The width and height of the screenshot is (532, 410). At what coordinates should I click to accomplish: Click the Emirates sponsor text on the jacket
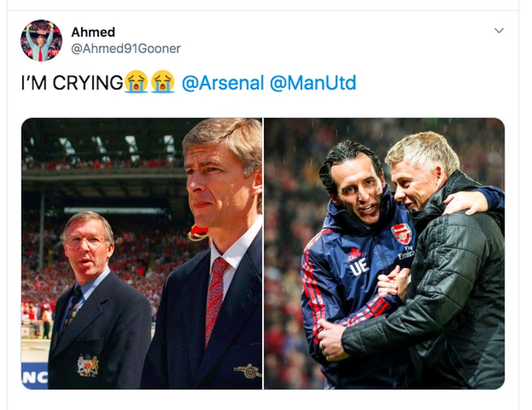(x=406, y=253)
